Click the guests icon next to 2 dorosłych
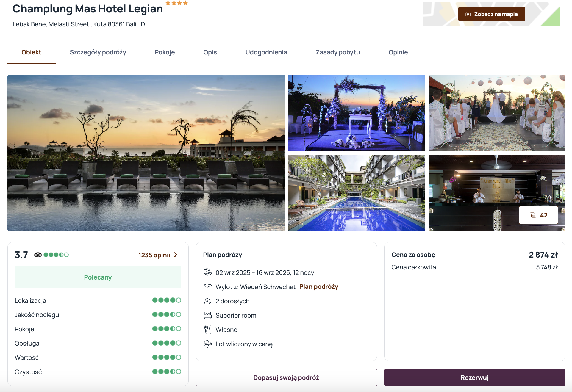The image size is (572, 392). 207,301
